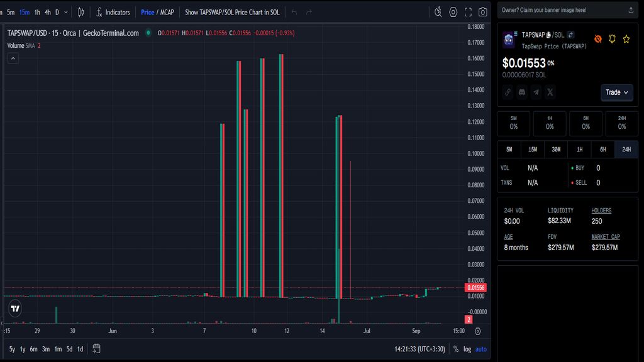This screenshot has height=362, width=644.
Task: Redo the last chart action
Action: pos(309,13)
